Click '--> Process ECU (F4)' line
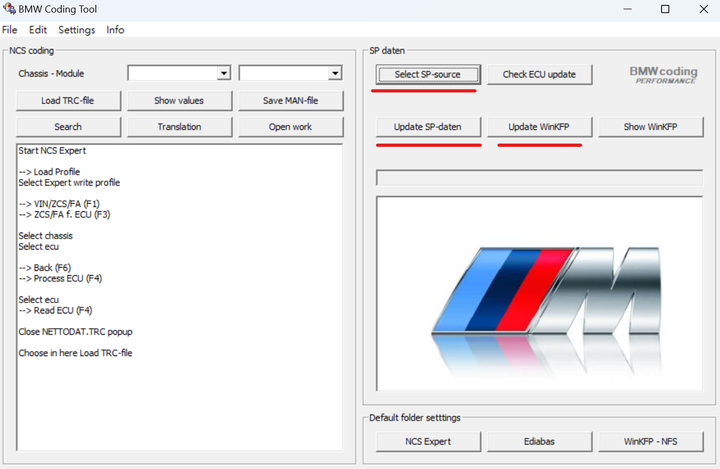 point(60,278)
